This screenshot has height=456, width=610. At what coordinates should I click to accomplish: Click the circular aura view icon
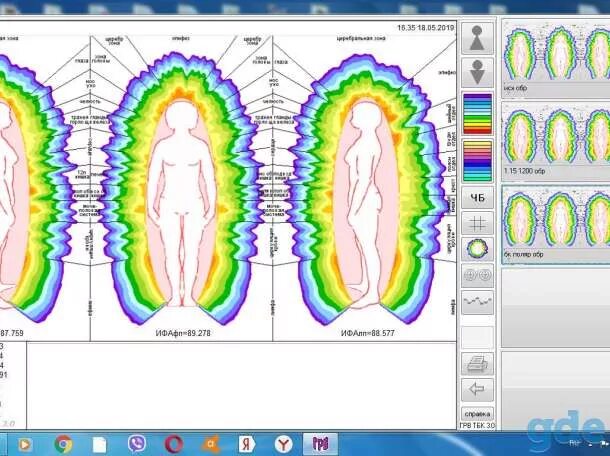[477, 249]
